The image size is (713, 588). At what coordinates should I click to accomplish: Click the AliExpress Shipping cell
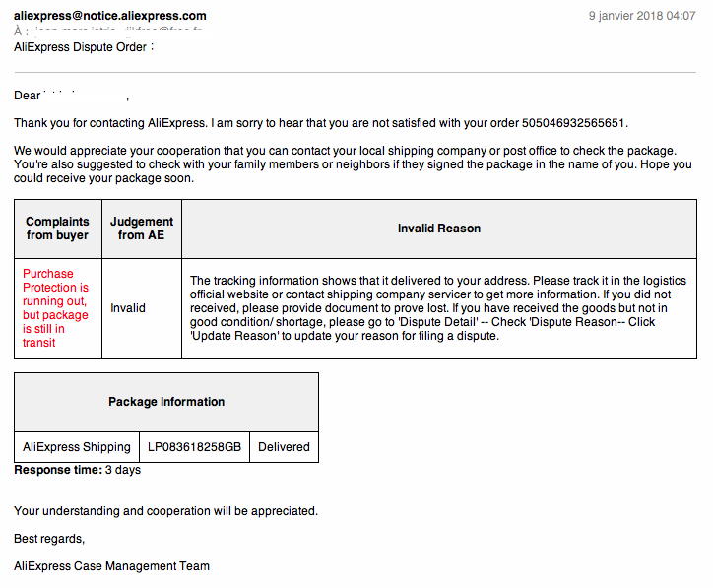tap(77, 447)
